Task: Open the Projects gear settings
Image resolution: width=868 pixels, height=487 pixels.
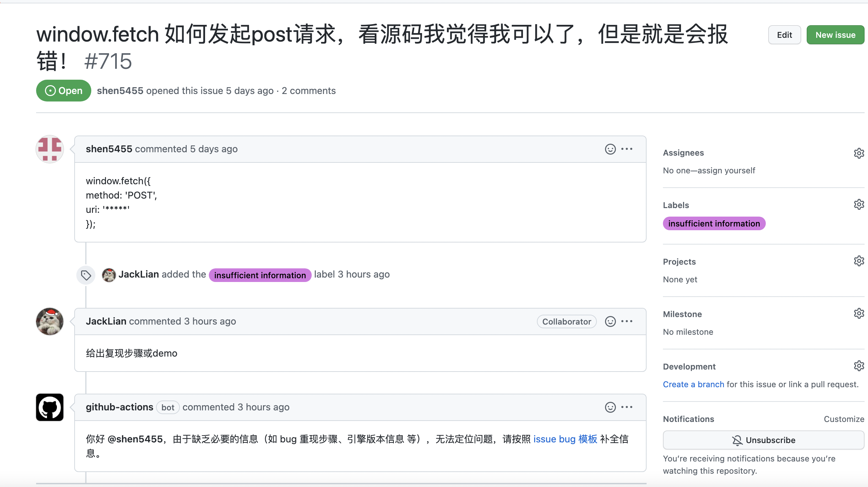Action: (x=859, y=261)
